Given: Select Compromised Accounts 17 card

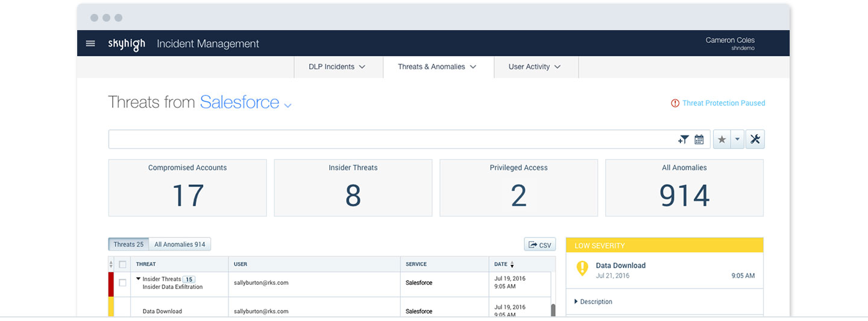Looking at the screenshot, I should click(x=187, y=188).
